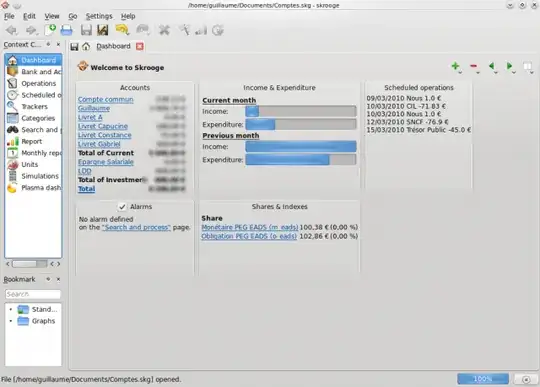Click the grey Save floppy icon in toolbar

click(86, 30)
